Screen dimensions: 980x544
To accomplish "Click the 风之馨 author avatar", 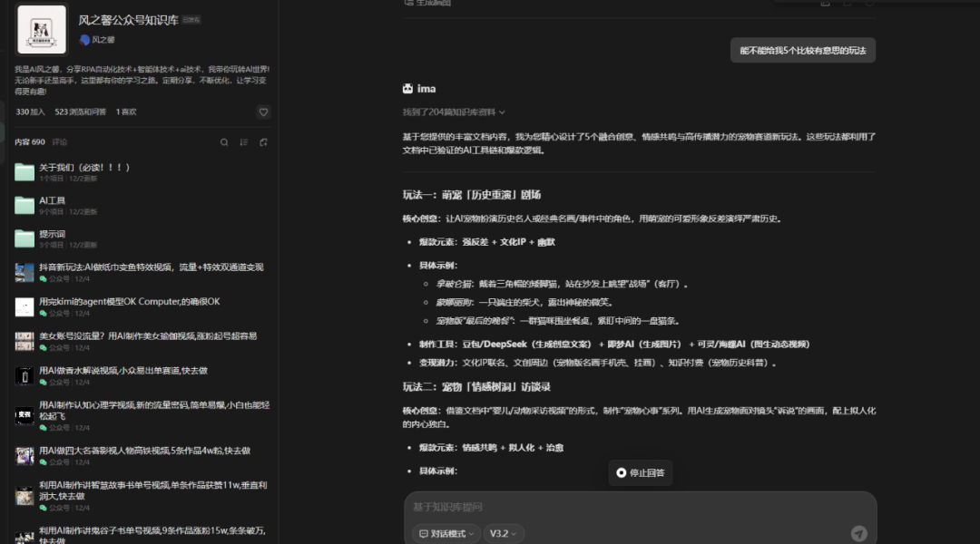I will tap(84, 40).
